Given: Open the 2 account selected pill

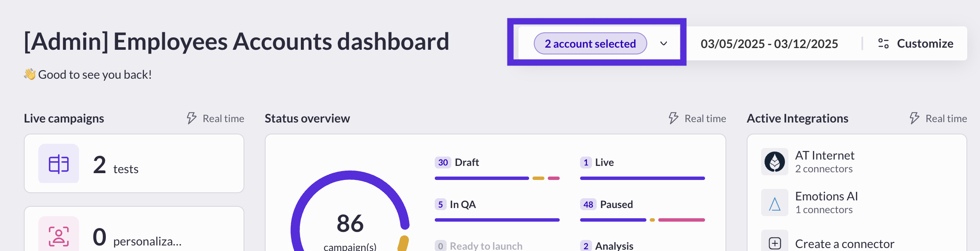Looking at the screenshot, I should (x=590, y=43).
